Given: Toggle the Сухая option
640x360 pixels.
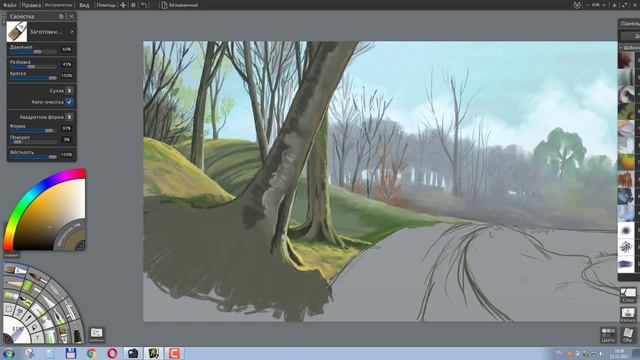Looking at the screenshot, I should tap(69, 91).
